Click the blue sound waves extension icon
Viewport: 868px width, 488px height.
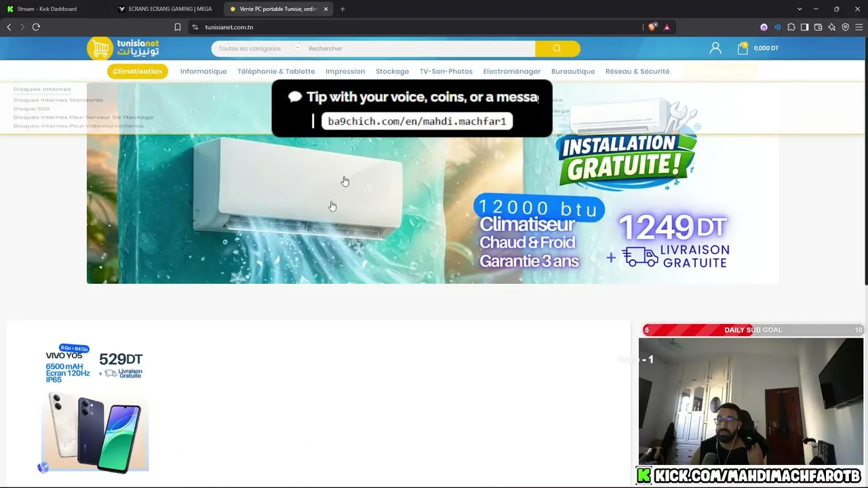[x=777, y=27]
